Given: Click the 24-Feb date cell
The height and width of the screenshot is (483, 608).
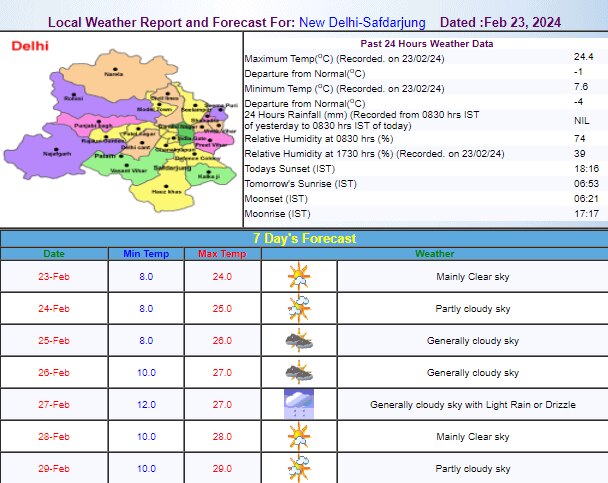Looking at the screenshot, I should [x=54, y=309].
